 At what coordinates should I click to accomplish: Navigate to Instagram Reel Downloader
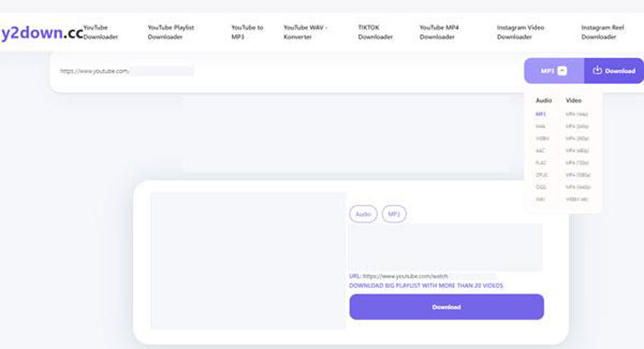[x=604, y=31]
